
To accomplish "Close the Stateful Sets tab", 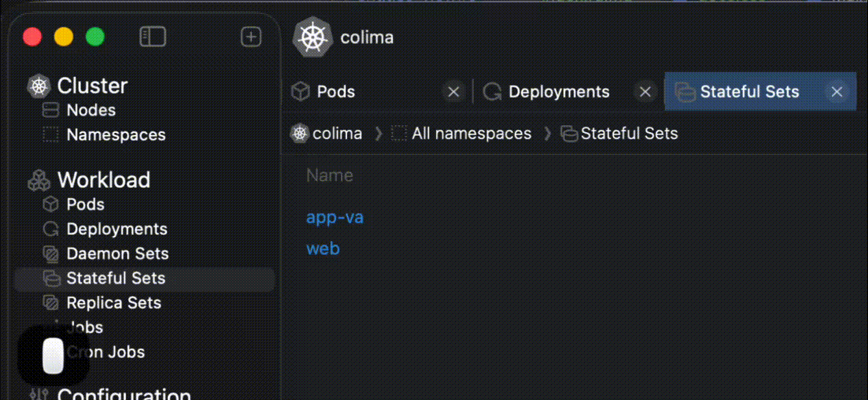I will (x=836, y=92).
